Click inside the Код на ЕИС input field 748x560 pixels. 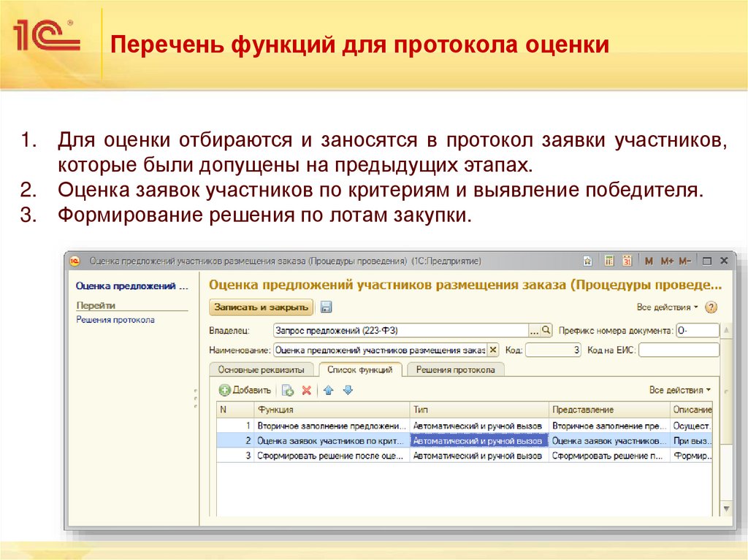(x=679, y=350)
